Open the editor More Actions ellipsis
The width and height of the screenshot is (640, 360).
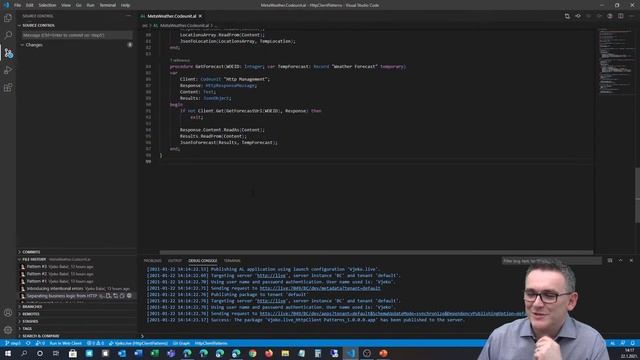coord(631,16)
